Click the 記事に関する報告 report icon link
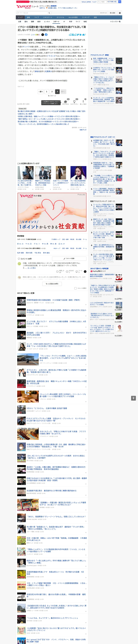 pos(23,104)
